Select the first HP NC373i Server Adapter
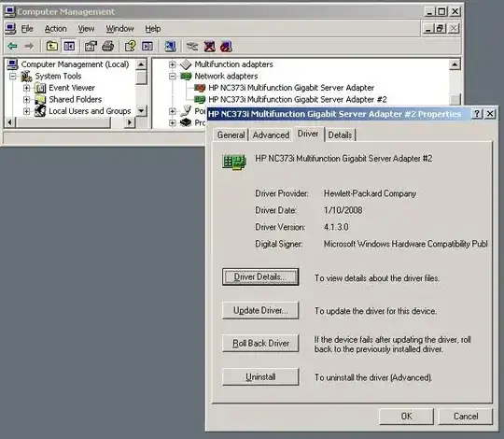 [x=291, y=88]
